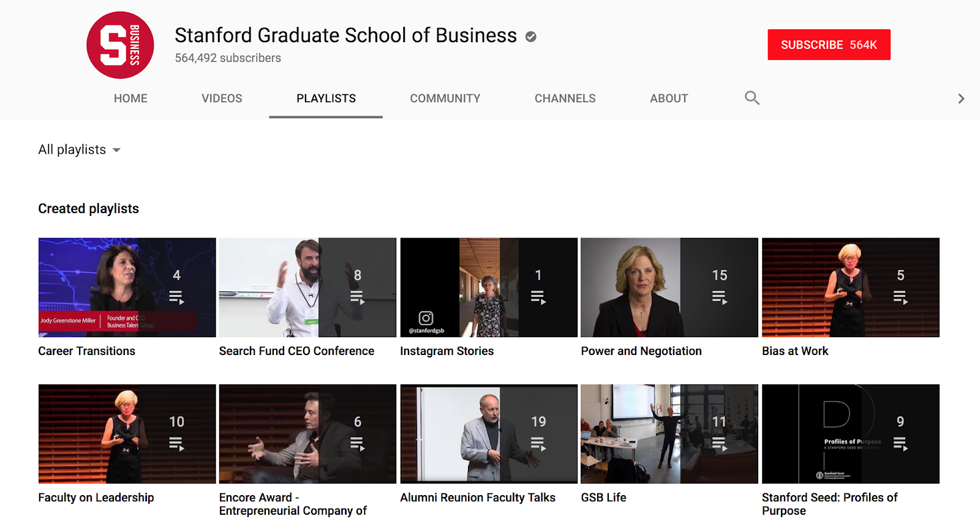
Task: Click the playlist icon on Alumni Reunion Faculty Talks
Action: pyautogui.click(x=538, y=444)
